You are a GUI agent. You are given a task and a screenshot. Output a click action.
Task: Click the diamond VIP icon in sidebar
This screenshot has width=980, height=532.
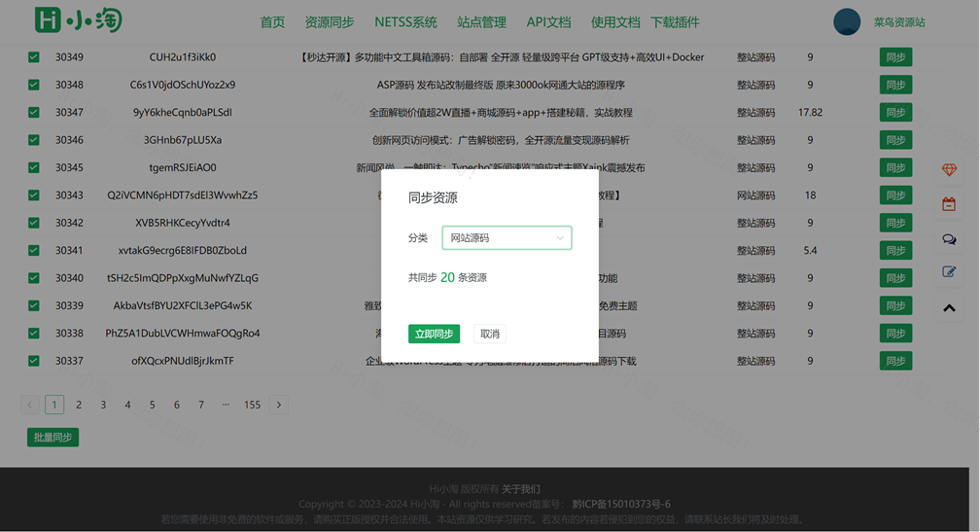[x=949, y=170]
